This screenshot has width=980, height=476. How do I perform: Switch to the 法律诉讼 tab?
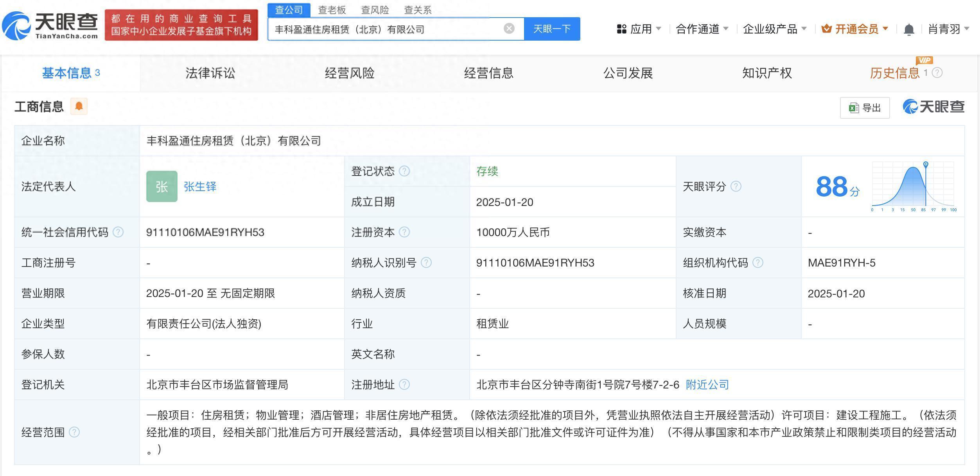(210, 73)
